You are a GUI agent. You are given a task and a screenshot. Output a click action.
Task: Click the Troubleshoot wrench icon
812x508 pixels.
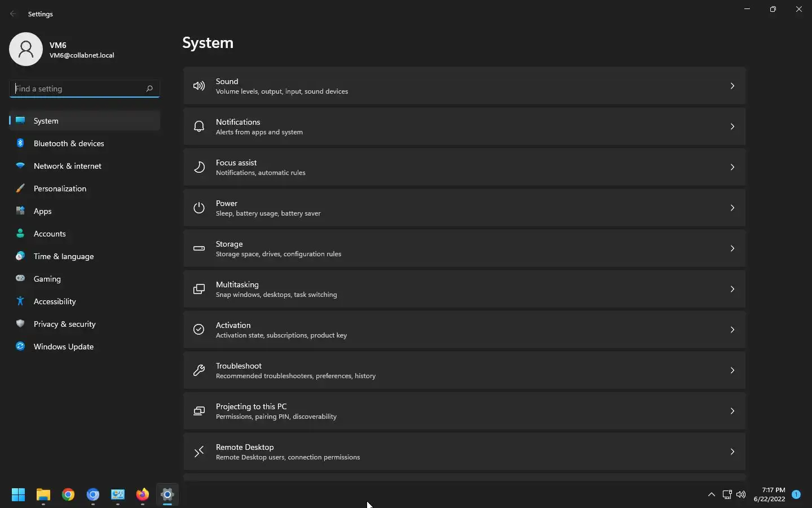pos(199,371)
